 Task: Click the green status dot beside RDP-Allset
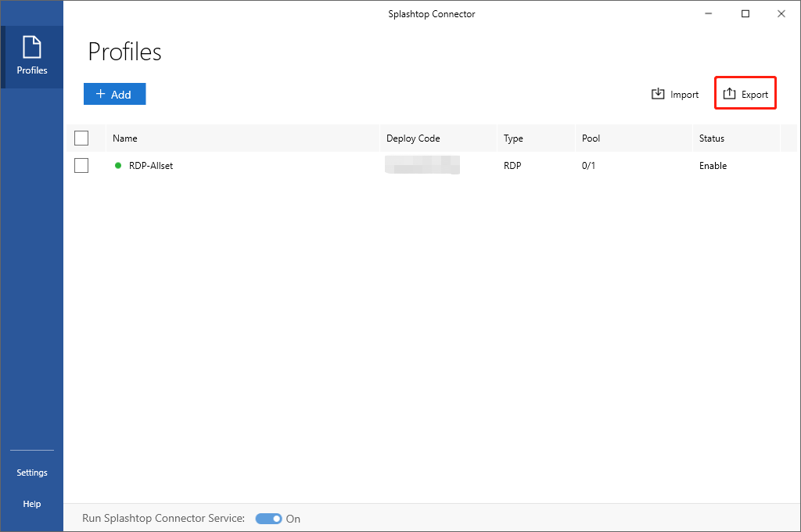click(118, 166)
